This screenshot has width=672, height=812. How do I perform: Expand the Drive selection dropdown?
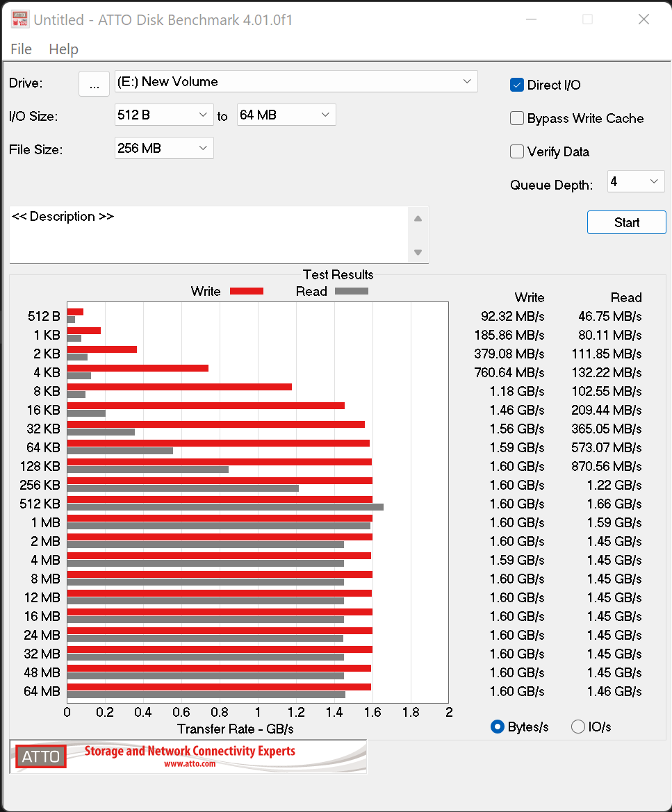(296, 82)
